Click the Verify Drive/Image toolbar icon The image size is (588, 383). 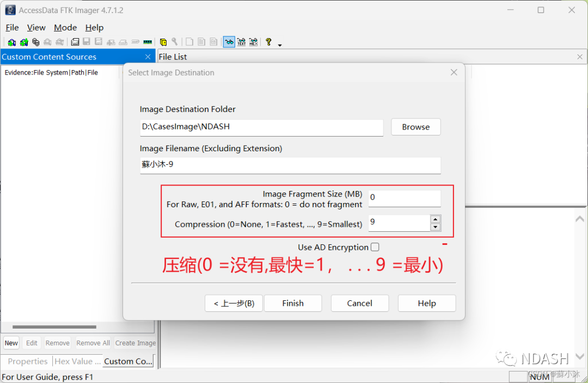click(136, 42)
